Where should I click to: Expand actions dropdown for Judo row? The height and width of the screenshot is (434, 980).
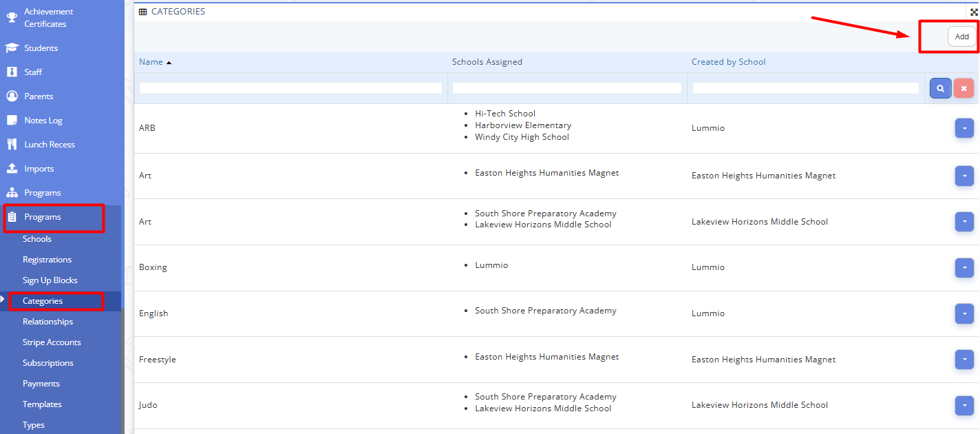[964, 405]
